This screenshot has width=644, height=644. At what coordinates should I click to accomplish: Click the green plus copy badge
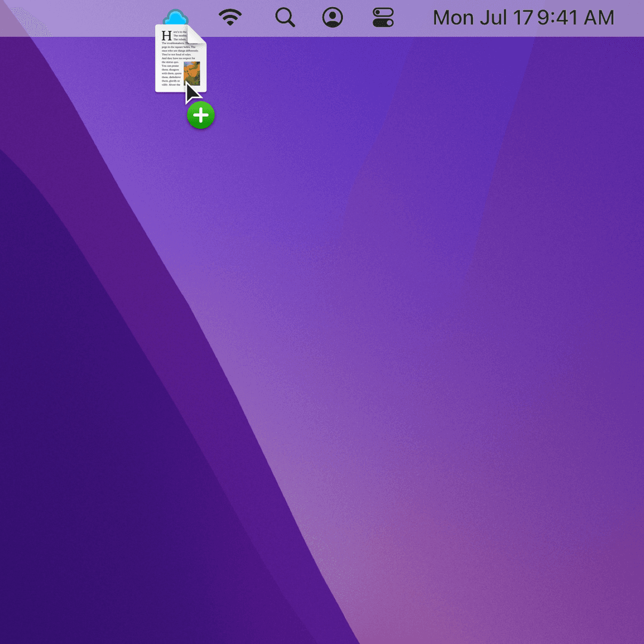[x=200, y=115]
